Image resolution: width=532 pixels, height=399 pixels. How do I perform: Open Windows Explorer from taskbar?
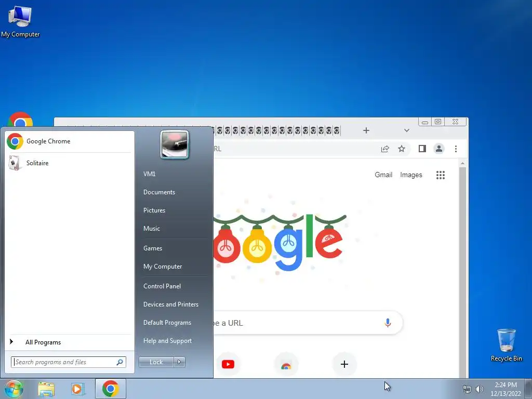46,389
